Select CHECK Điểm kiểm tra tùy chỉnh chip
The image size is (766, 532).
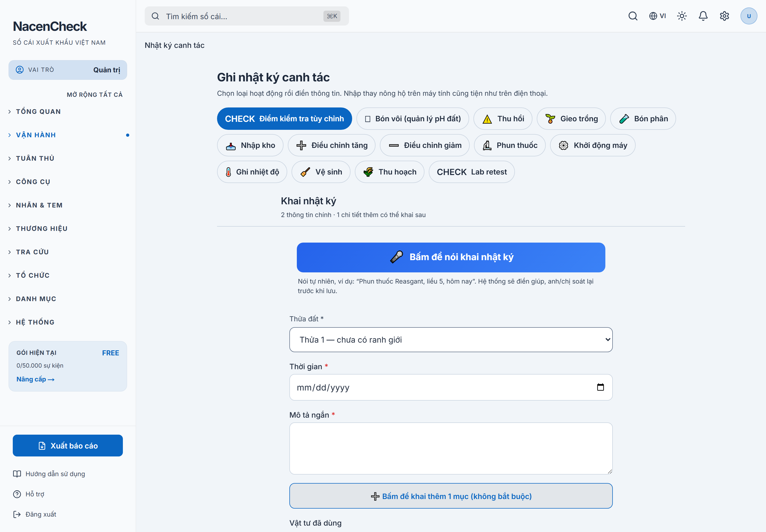tap(284, 119)
